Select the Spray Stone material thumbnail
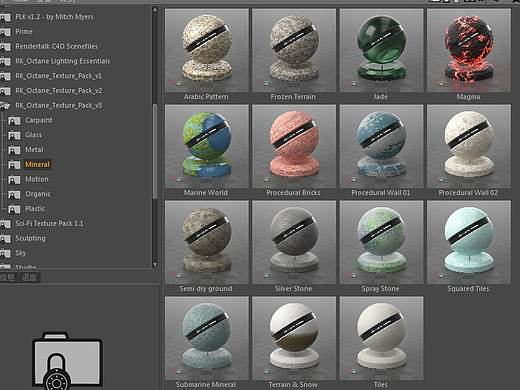Image resolution: width=520 pixels, height=390 pixels. point(381,242)
